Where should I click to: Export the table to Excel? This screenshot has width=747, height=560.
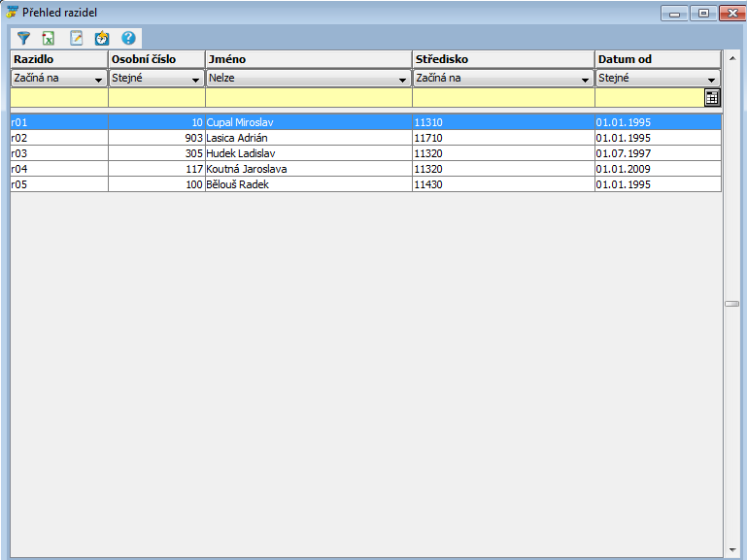coord(49,39)
